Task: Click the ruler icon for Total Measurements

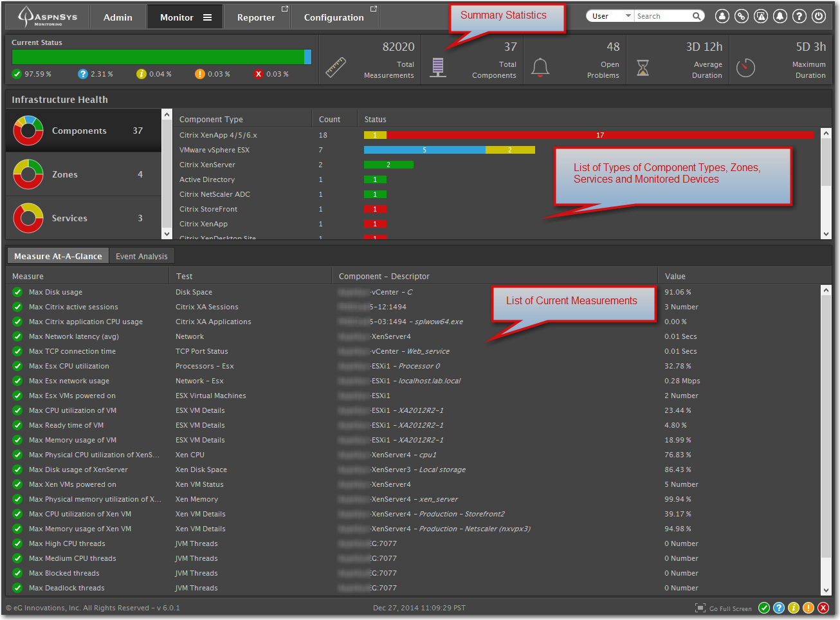Action: pyautogui.click(x=336, y=68)
